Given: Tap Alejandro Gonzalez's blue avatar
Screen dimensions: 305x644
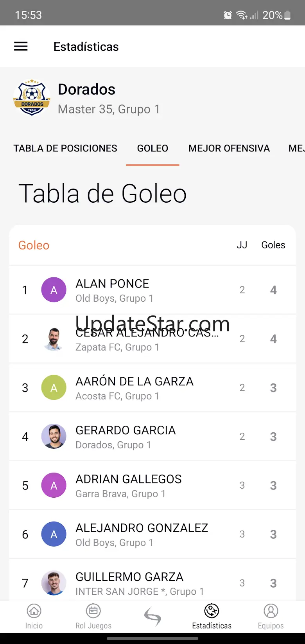Looking at the screenshot, I should (x=54, y=534).
